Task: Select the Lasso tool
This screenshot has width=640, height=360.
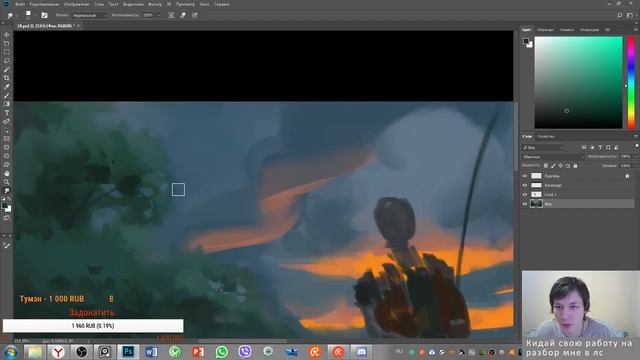Action: tap(7, 60)
